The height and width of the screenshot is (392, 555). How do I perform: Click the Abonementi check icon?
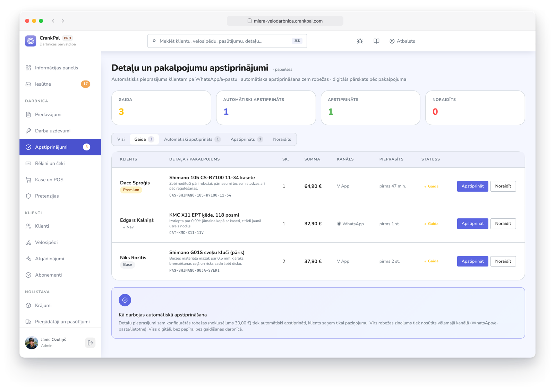pyautogui.click(x=28, y=275)
